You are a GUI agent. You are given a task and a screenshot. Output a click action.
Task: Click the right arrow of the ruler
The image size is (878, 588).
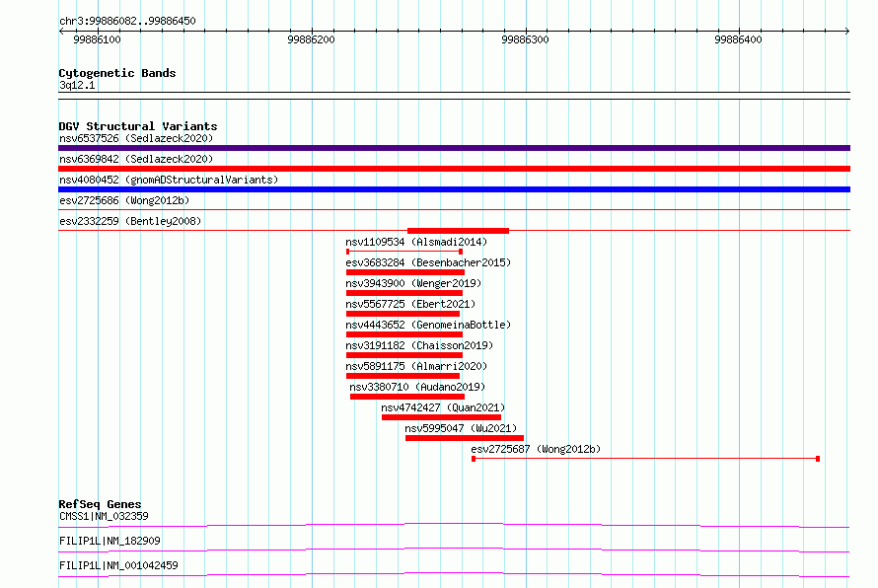tap(847, 32)
